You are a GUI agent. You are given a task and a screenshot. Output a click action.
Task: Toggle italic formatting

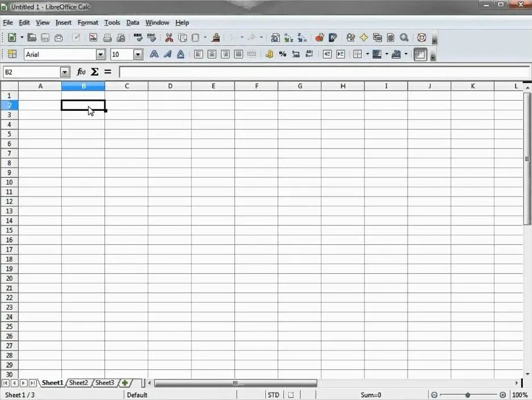(167, 55)
